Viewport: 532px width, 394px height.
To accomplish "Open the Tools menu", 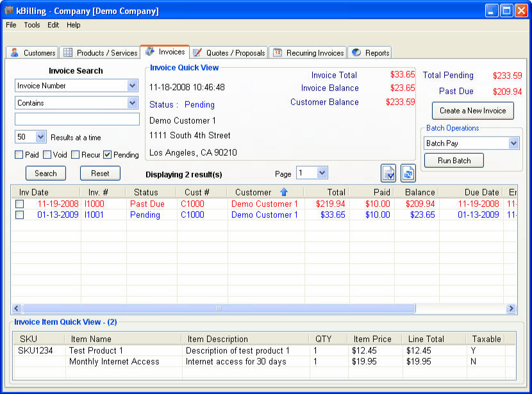I will 32,25.
